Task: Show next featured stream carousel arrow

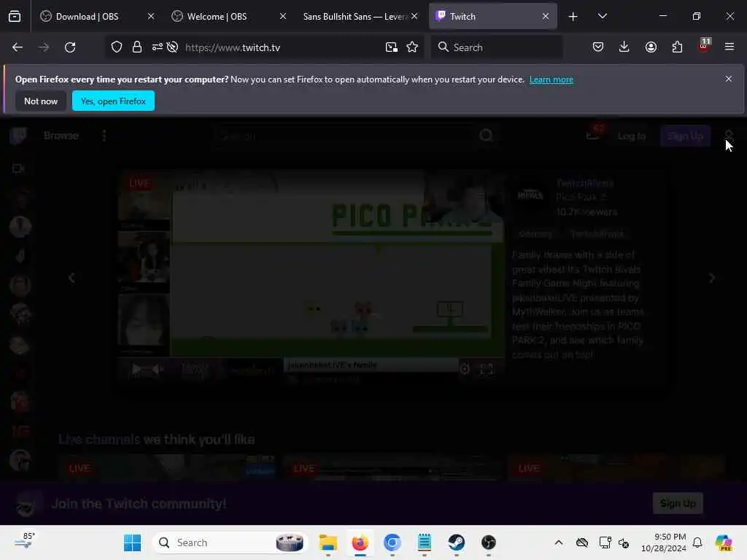Action: pos(712,278)
